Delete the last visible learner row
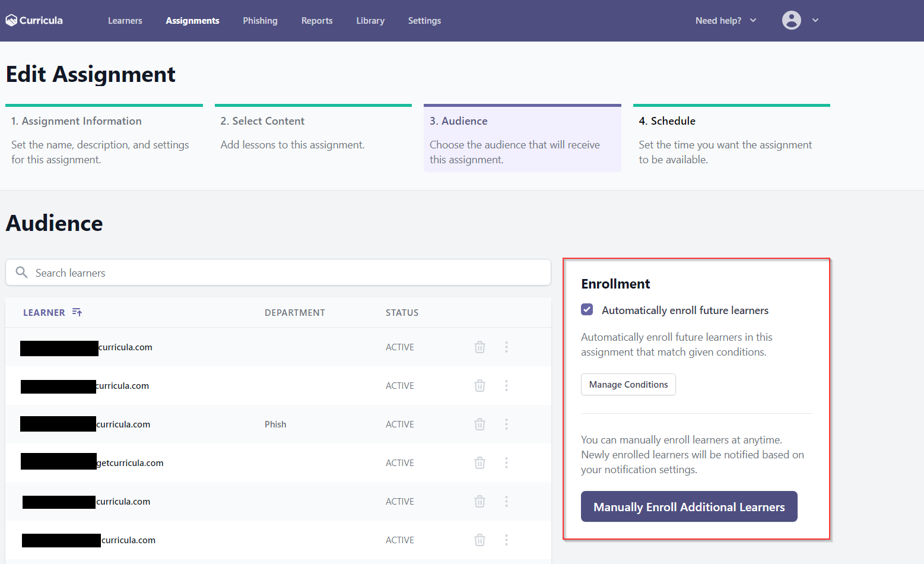 480,540
